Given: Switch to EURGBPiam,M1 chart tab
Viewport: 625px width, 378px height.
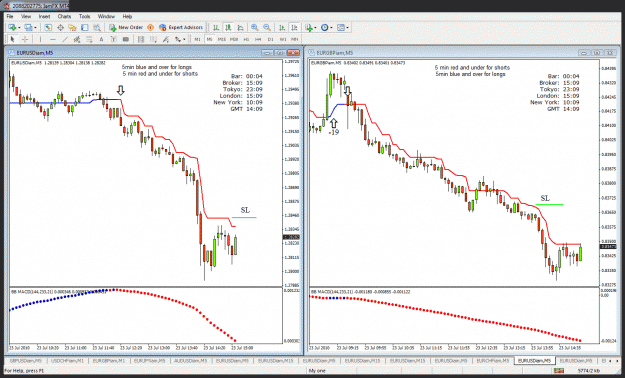Looking at the screenshot, I should 109,360.
